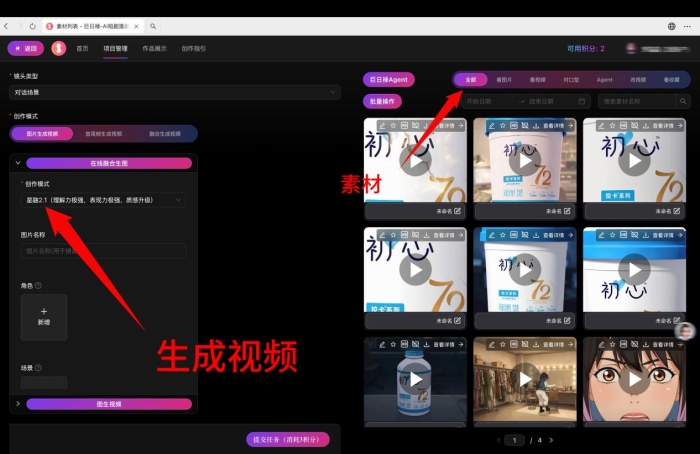Play the anime girl face video
700x454 pixels.
[634, 380]
